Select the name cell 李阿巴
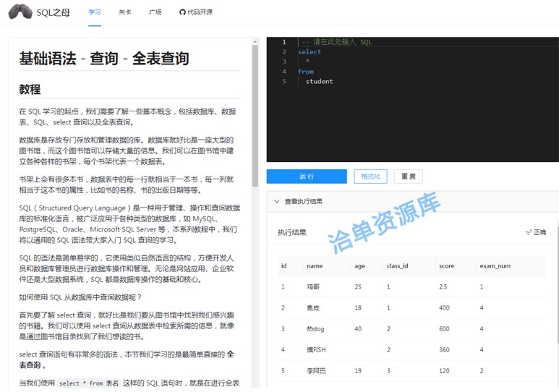The height and width of the screenshot is (392, 559). pos(316,370)
